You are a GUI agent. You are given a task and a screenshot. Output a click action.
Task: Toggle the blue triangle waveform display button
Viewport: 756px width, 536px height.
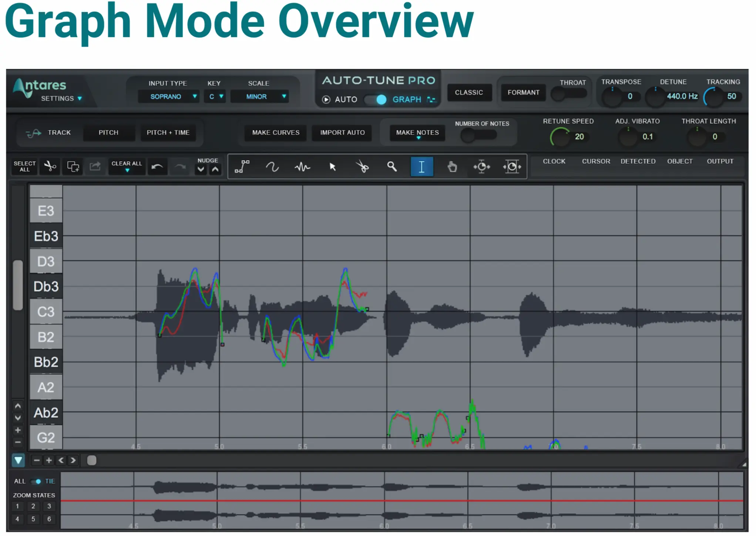coord(18,460)
